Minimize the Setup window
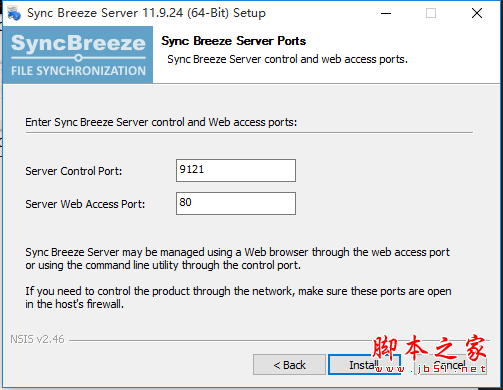503x390 pixels. pyautogui.click(x=386, y=13)
